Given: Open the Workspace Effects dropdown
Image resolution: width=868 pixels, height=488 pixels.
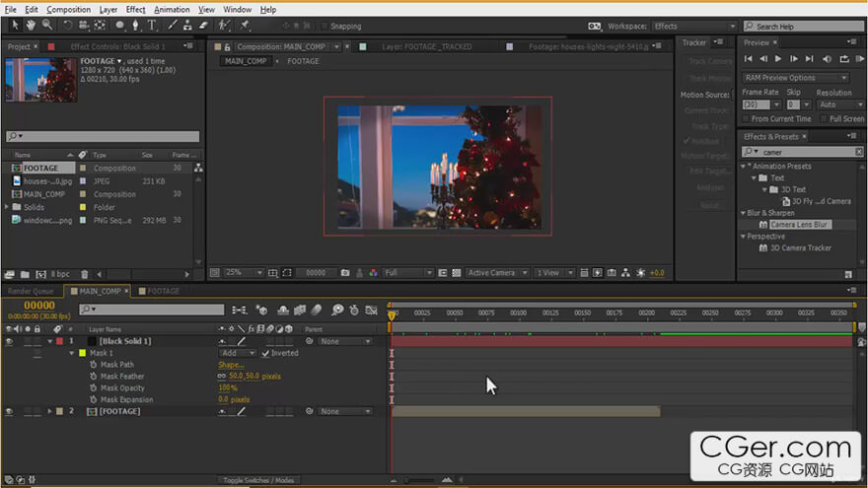Looking at the screenshot, I should pos(694,26).
